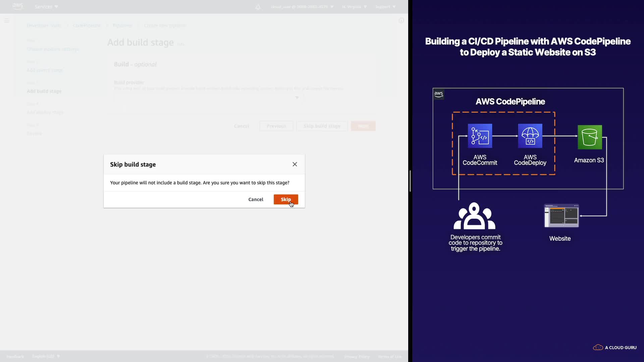Select the Add build stage step
The height and width of the screenshot is (362, 644).
click(44, 91)
